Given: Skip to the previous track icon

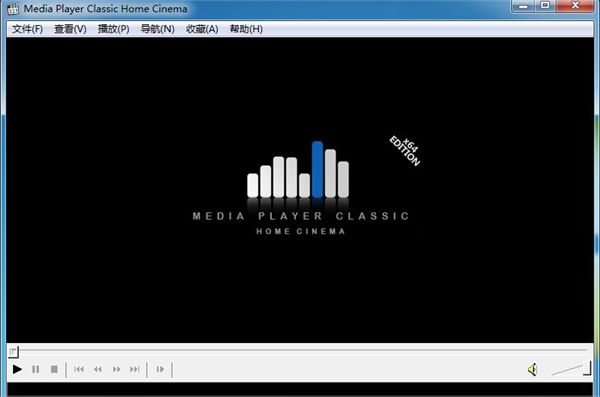Looking at the screenshot, I should pos(79,369).
